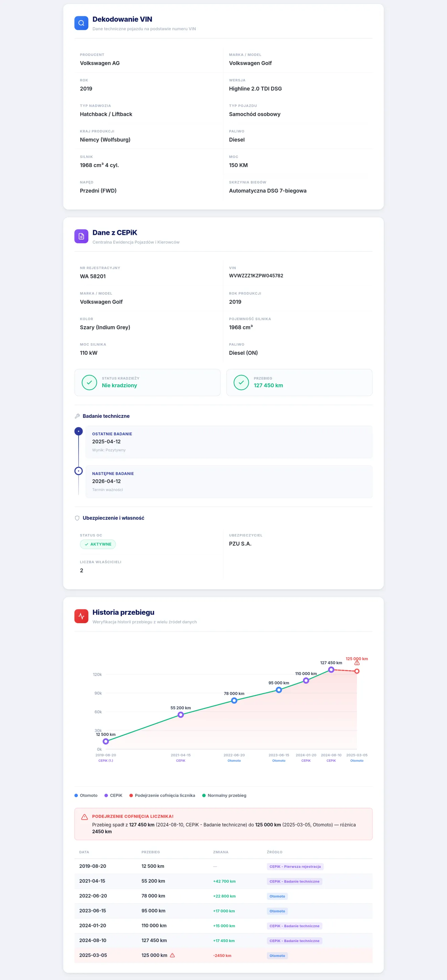The image size is (447, 980).
Task: Click the version value Highline 2.0 TDI DSG
Action: (255, 89)
